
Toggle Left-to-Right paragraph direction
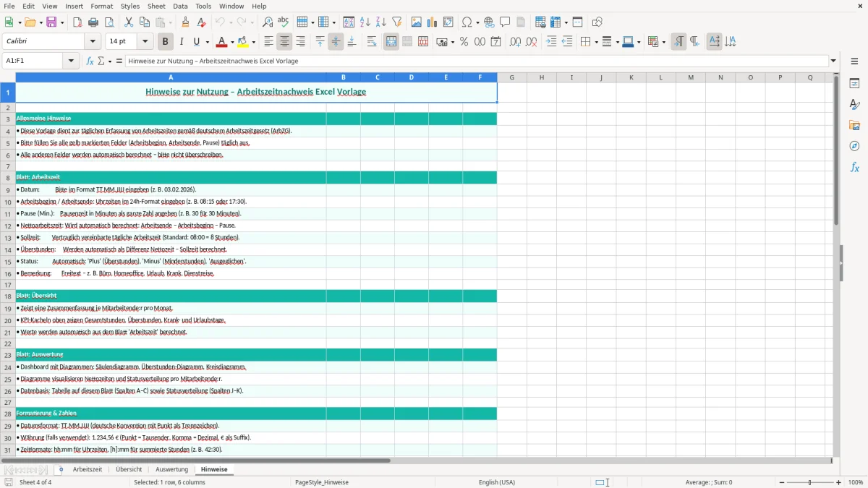[x=678, y=42]
